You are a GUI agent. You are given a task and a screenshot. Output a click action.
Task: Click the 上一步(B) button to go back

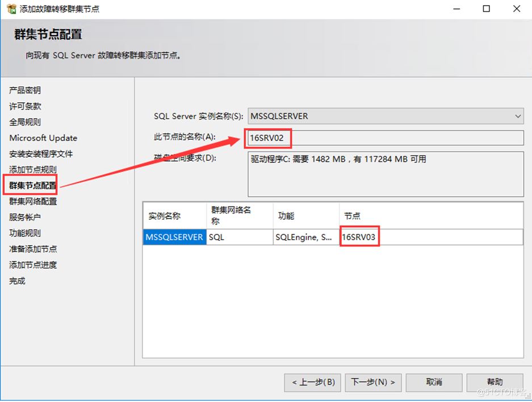312,382
